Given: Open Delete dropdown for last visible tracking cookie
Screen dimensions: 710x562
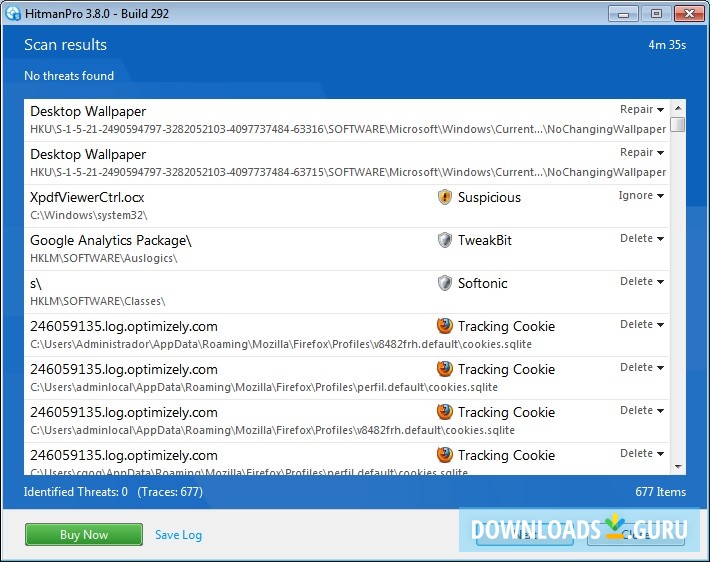Looking at the screenshot, I should click(x=642, y=453).
